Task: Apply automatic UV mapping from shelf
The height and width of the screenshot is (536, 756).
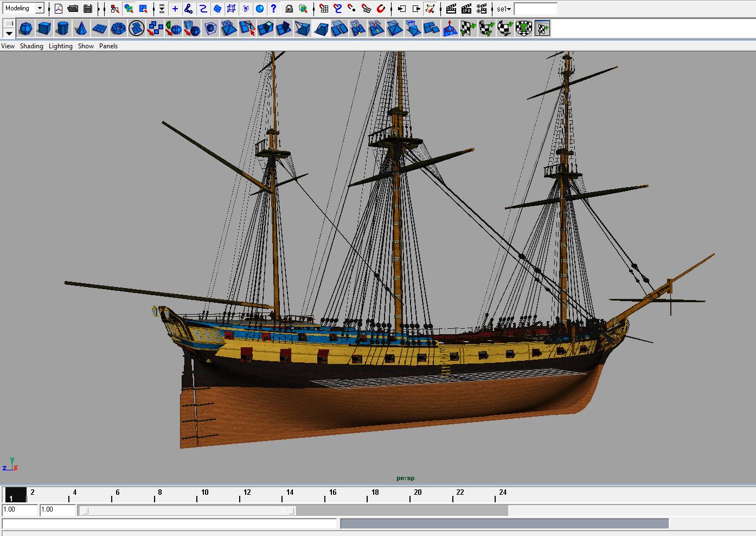Action: point(523,28)
